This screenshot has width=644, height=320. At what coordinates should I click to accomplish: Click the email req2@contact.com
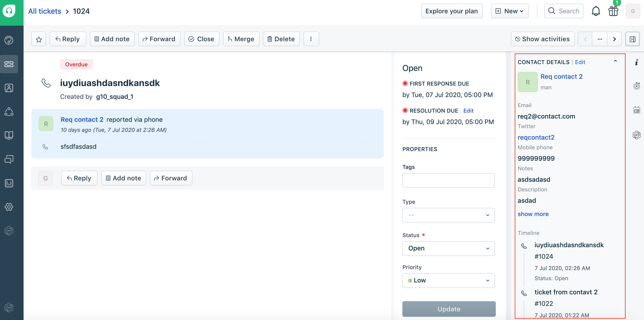pos(546,116)
